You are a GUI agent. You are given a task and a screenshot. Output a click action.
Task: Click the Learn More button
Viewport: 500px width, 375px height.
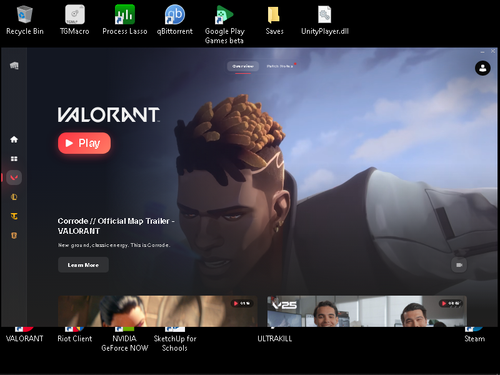click(83, 265)
